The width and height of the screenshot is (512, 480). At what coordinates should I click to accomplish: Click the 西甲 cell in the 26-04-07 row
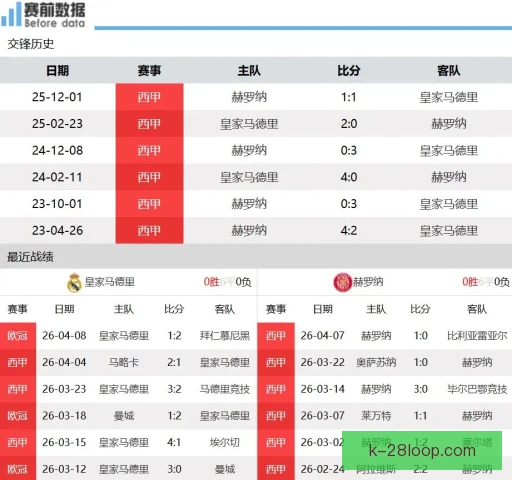pos(276,336)
